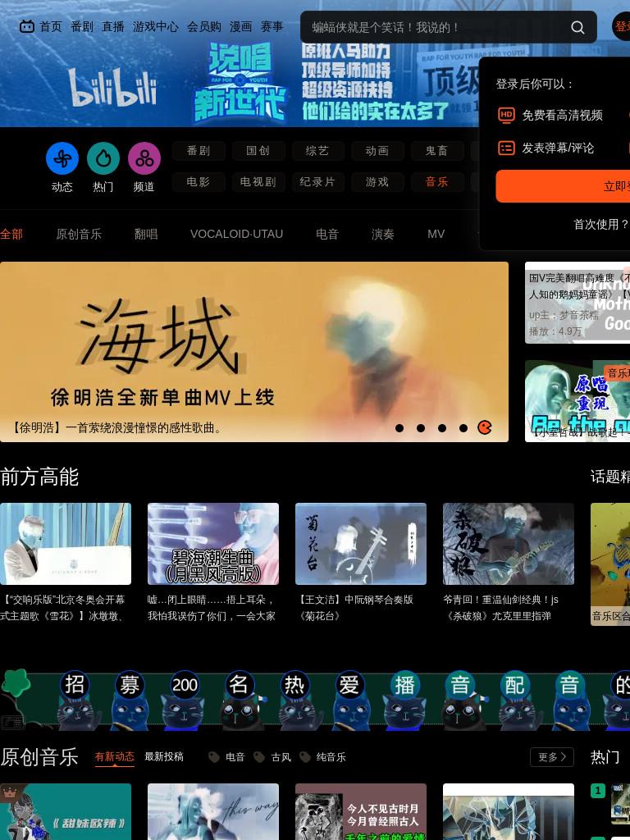Click the 番剧 category button
The width and height of the screenshot is (630, 840).
(x=199, y=151)
